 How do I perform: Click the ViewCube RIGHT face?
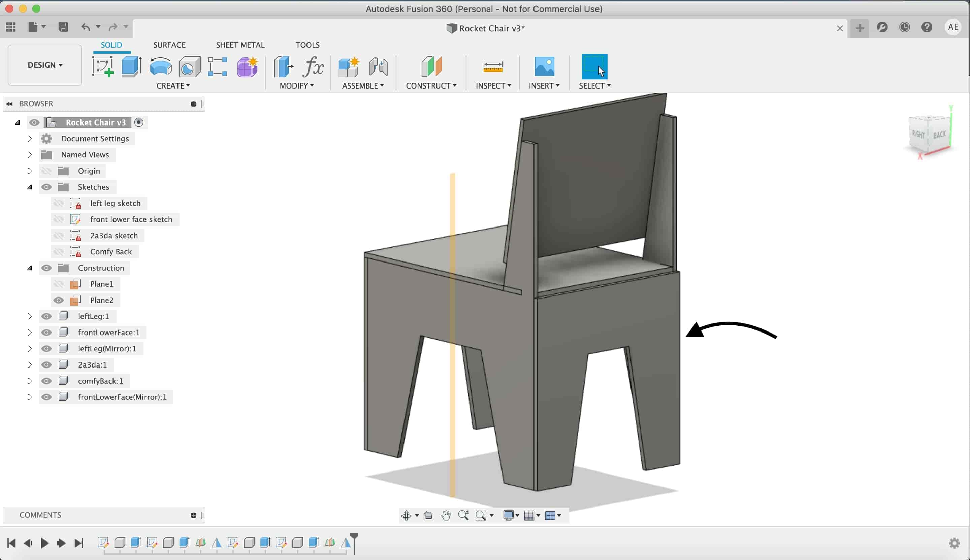(918, 134)
